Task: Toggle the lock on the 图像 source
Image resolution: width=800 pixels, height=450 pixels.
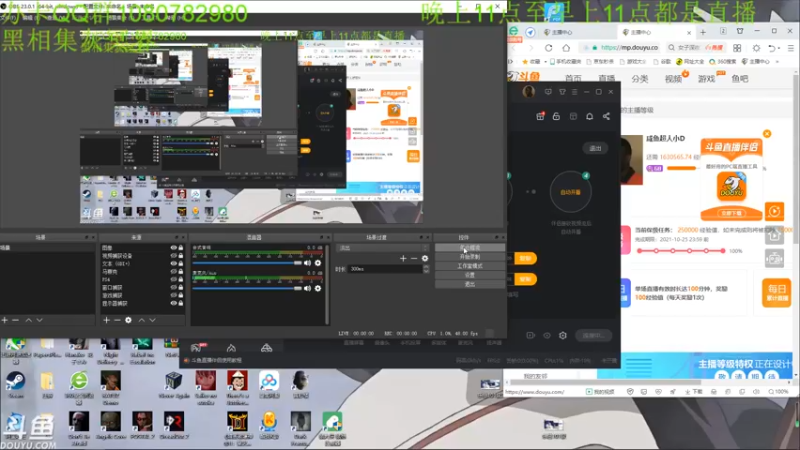Action: (x=181, y=247)
